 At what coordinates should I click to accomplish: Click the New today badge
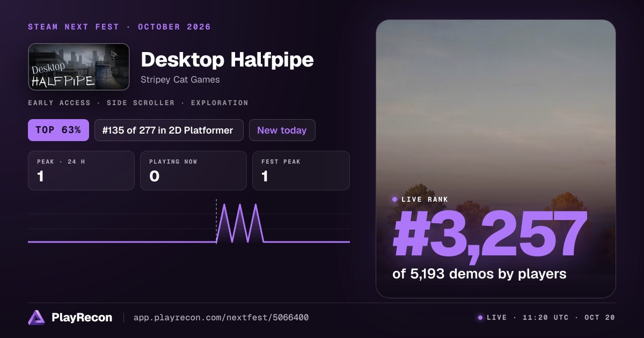[x=282, y=130]
